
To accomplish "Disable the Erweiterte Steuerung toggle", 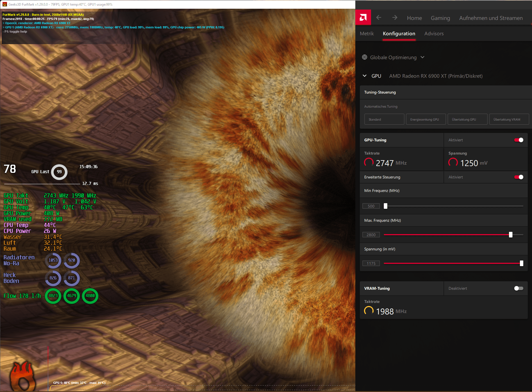I will (x=519, y=177).
